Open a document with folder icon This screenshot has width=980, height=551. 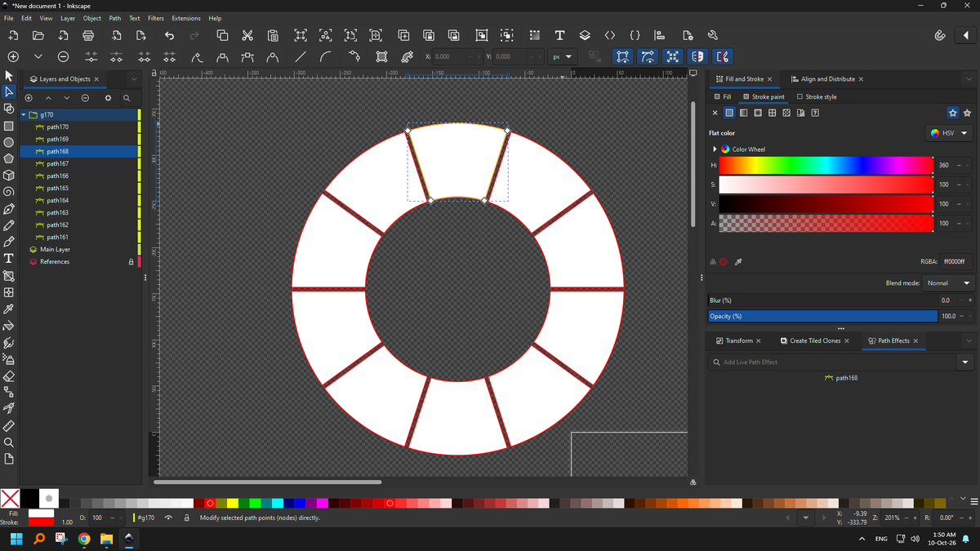coord(38,35)
